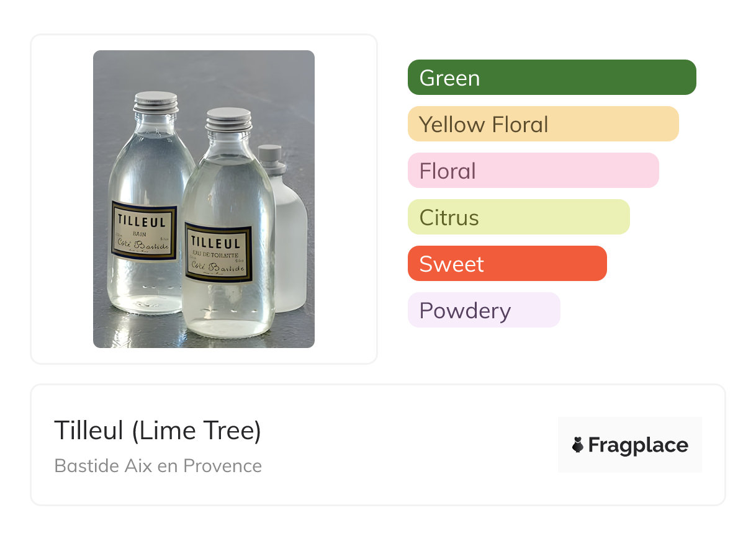This screenshot has width=756, height=536.
Task: Click the Bastide Aix en Provence brand name
Action: (x=158, y=465)
